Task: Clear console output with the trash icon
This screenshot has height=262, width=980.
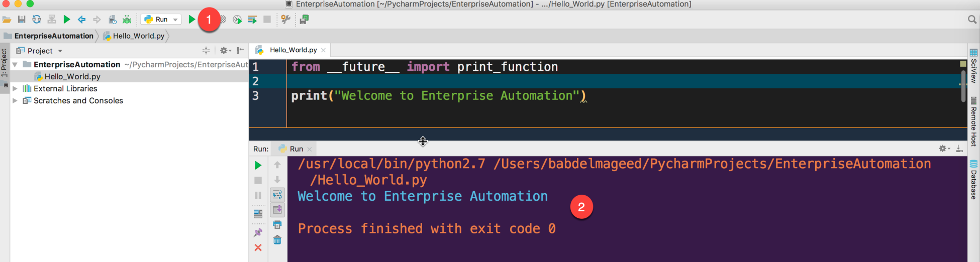Action: tap(277, 240)
